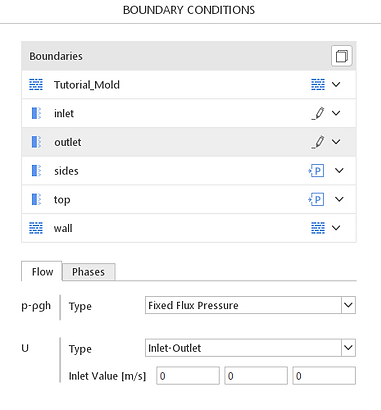Click the copy boundaries icon in header

coord(342,56)
